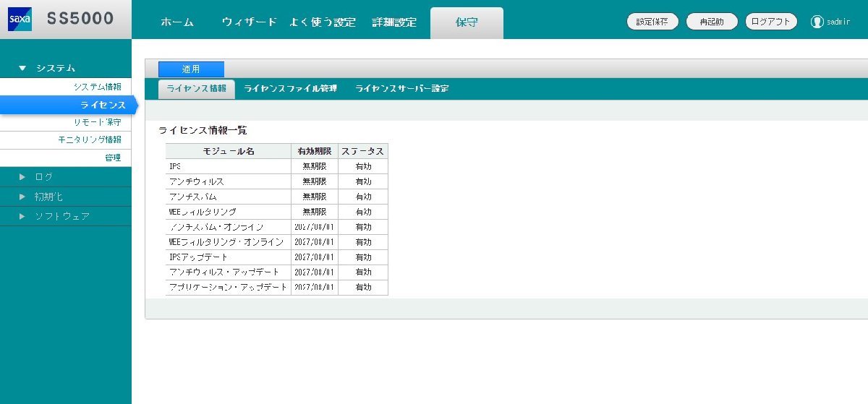Click the 有効期限 column header

[x=315, y=151]
